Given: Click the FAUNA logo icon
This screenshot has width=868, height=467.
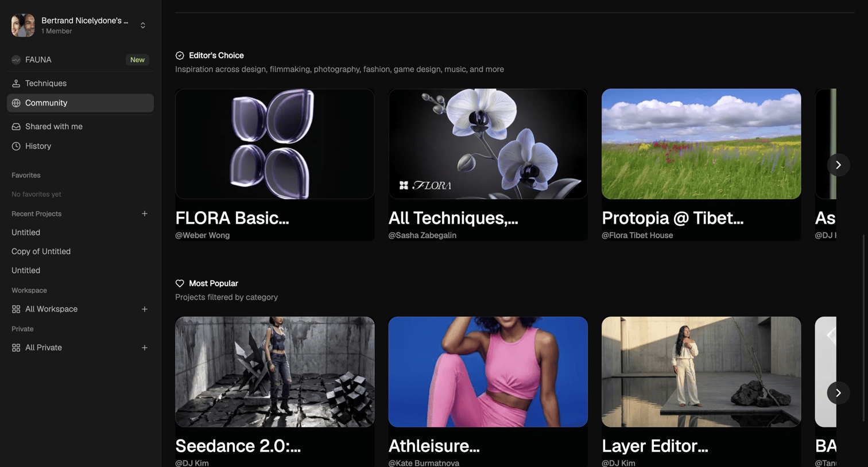Looking at the screenshot, I should tap(16, 60).
